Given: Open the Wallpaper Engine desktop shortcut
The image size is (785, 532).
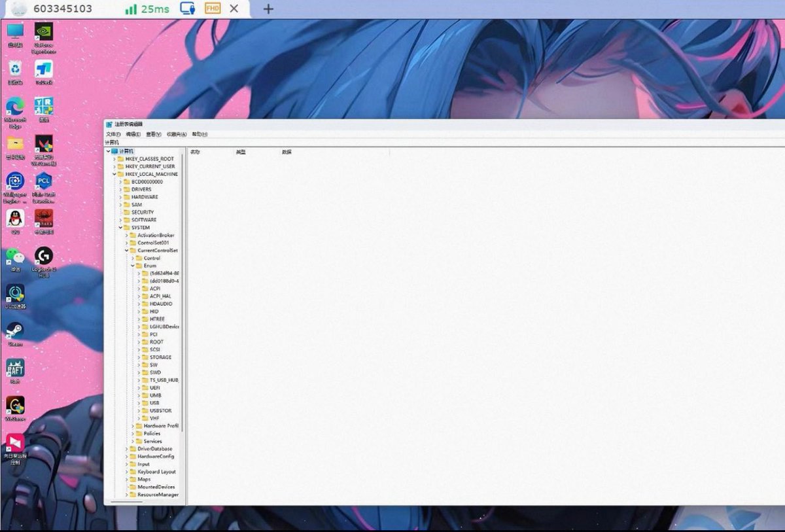Looking at the screenshot, I should point(15,186).
